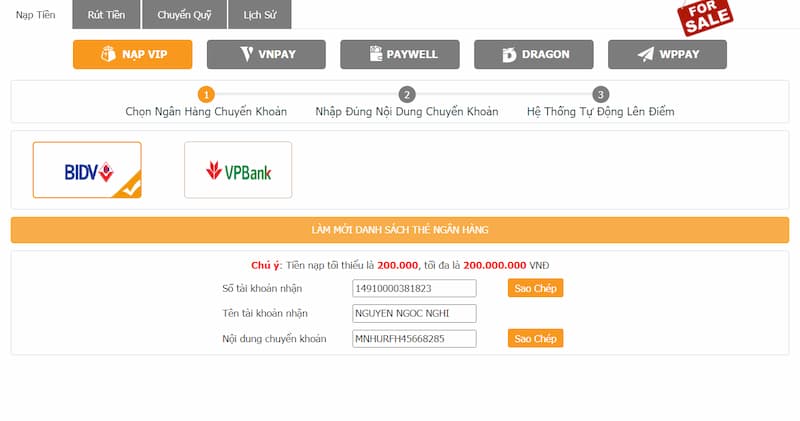Copy the transfer content with Sao Chép
800x421 pixels.
[x=535, y=338]
